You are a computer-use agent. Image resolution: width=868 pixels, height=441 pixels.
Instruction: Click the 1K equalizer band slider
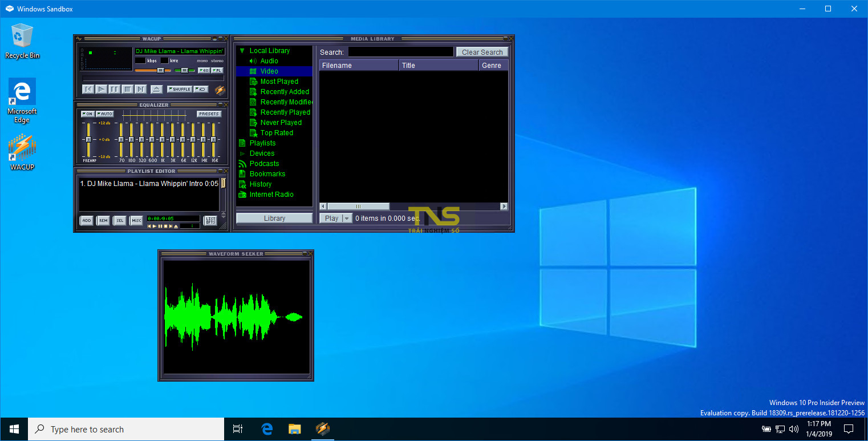[x=162, y=140]
